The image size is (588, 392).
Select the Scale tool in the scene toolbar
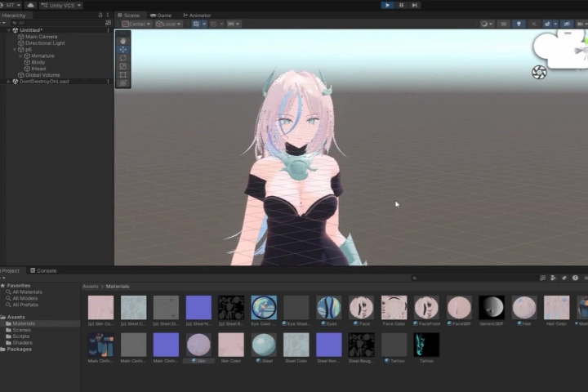[123, 66]
